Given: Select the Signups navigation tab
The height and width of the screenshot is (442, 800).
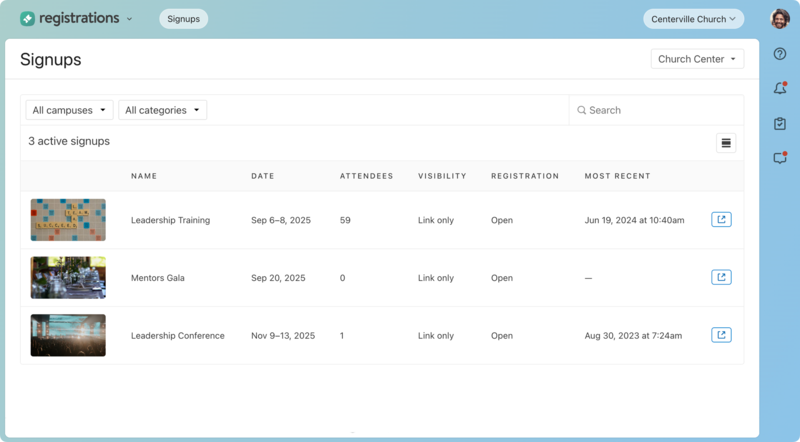Looking at the screenshot, I should [183, 19].
